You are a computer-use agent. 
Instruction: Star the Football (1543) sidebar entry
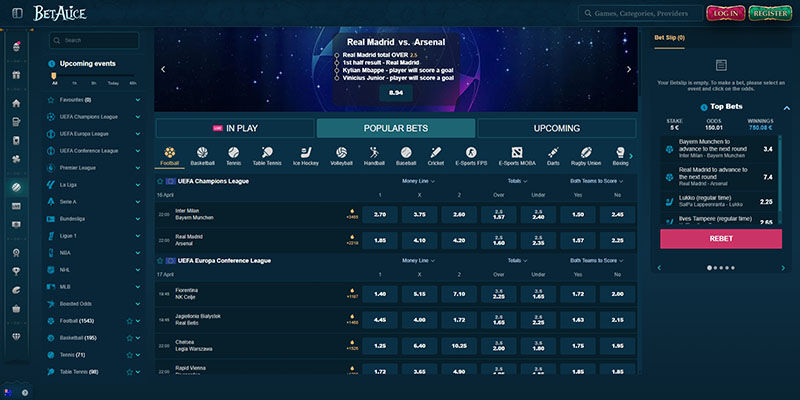click(x=130, y=321)
